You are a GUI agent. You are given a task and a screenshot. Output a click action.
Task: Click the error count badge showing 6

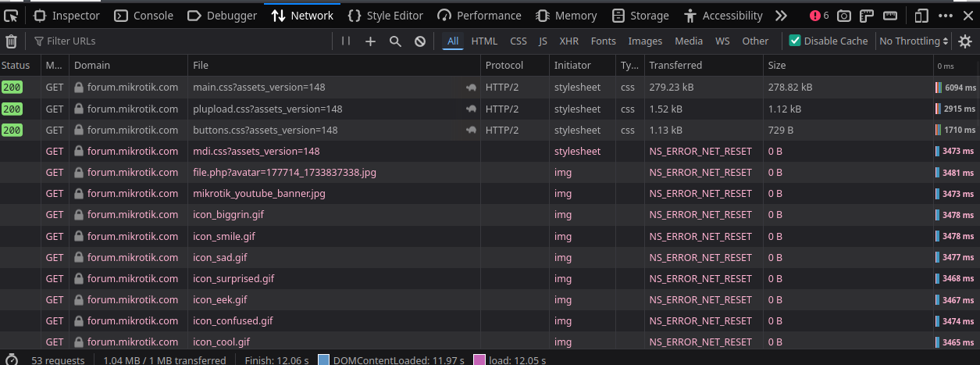(x=819, y=16)
